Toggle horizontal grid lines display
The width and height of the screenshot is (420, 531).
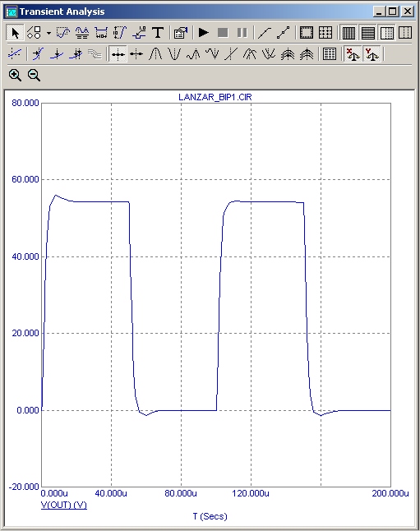(x=368, y=33)
